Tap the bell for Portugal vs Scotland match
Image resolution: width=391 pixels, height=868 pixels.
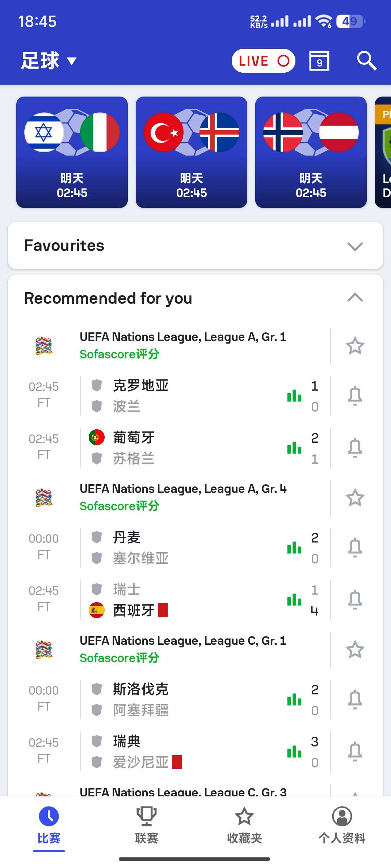pos(355,448)
